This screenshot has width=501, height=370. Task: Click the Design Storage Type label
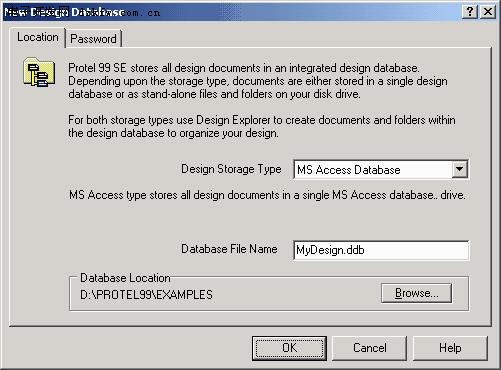tap(231, 169)
